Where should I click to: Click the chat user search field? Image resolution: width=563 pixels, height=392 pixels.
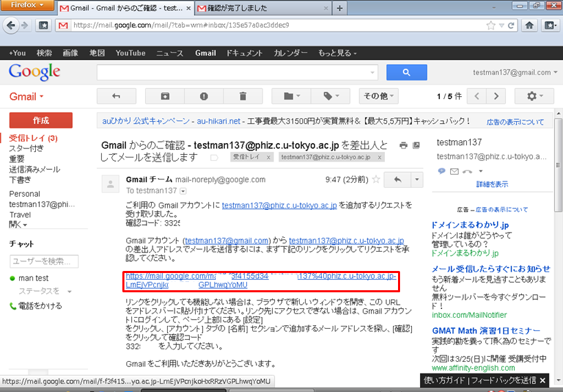44,261
